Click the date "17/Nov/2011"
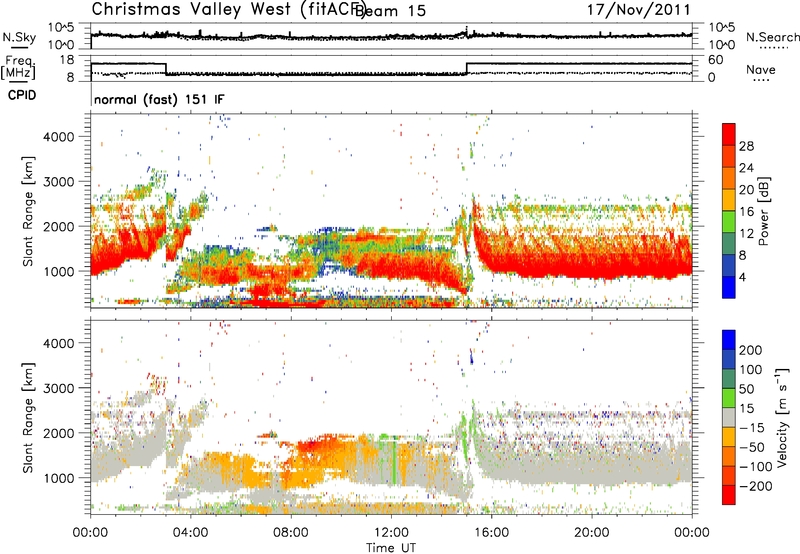The image size is (800, 554). click(x=639, y=9)
